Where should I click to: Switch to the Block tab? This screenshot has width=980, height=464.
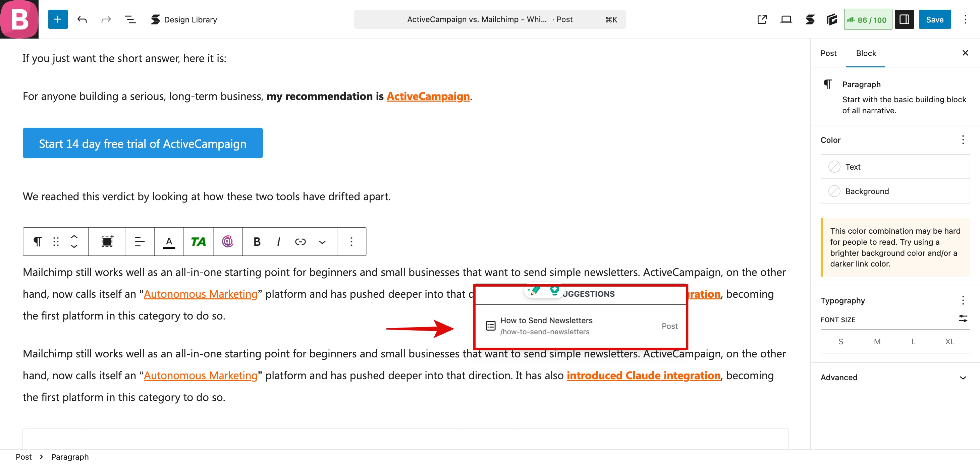(866, 53)
